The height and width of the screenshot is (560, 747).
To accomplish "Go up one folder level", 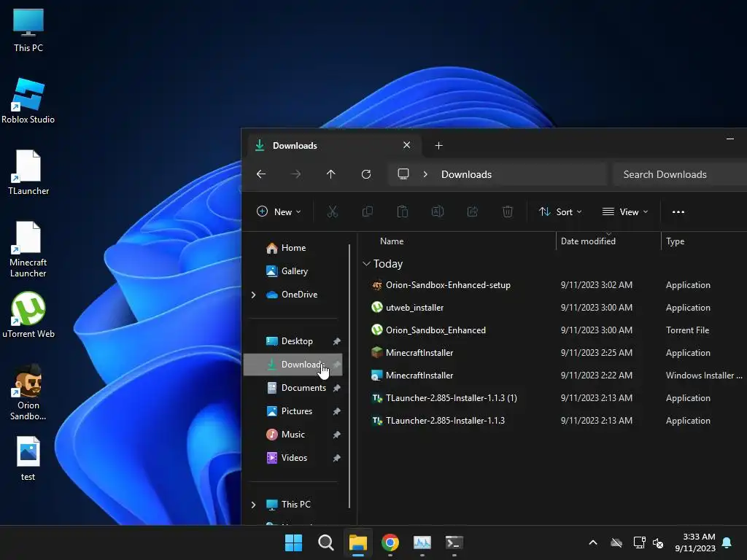I will (x=331, y=174).
